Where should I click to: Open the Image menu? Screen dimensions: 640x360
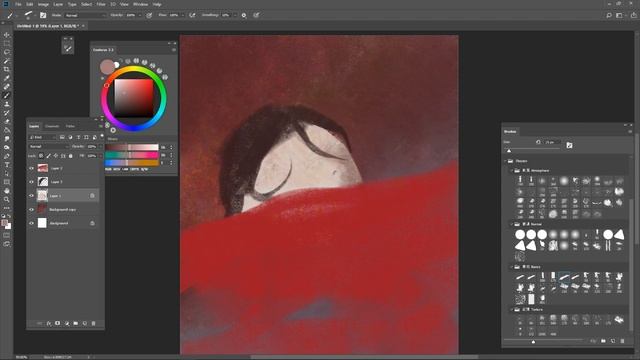[x=43, y=4]
